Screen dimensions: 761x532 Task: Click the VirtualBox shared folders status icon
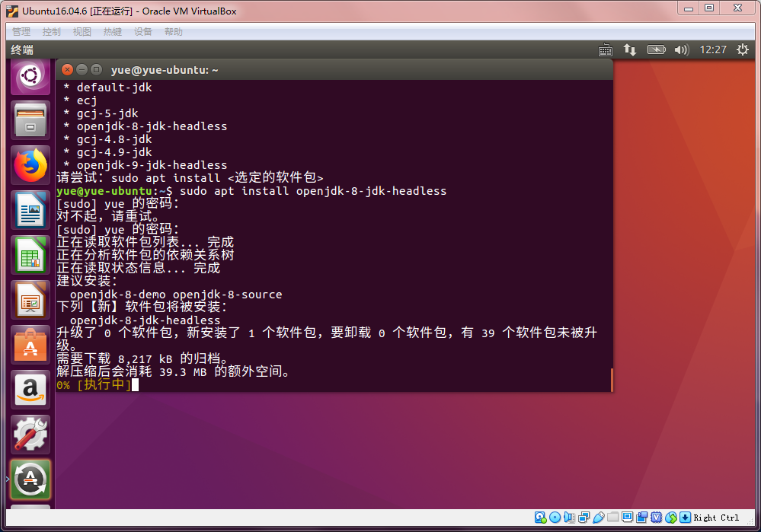[x=613, y=517]
